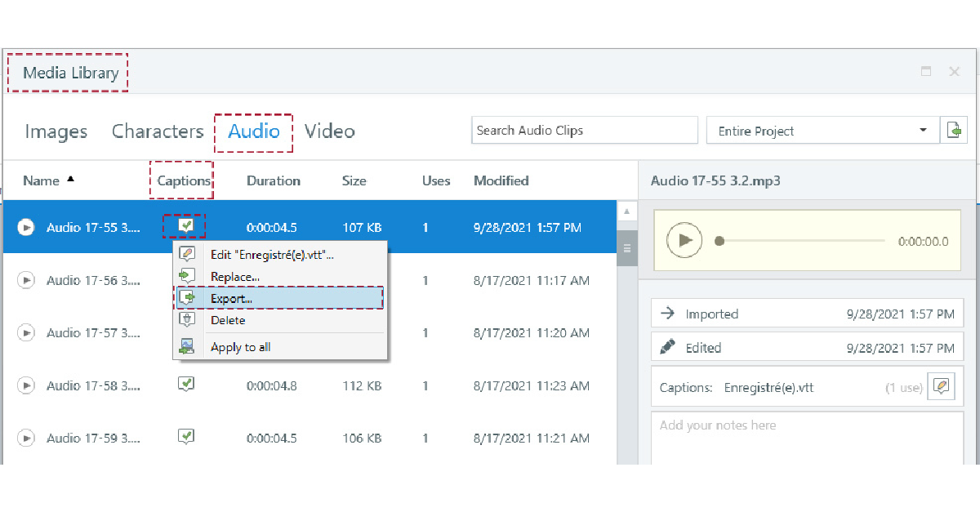980x512 pixels.
Task: Click the Export icon in context menu
Action: point(187,298)
